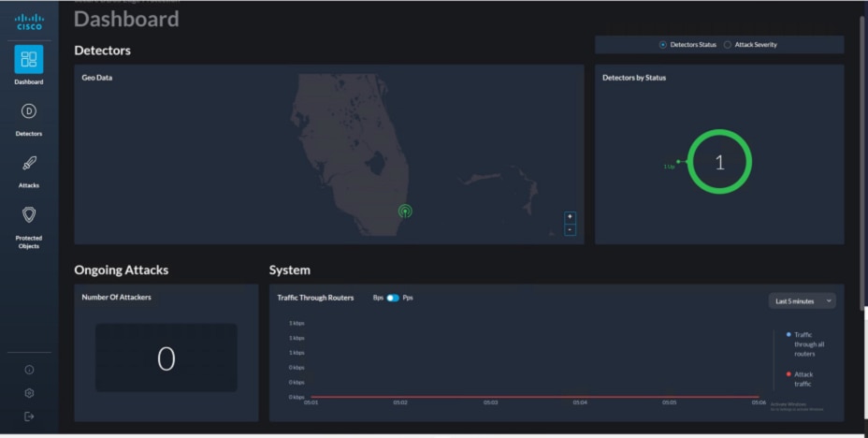Viewport: 868px width, 438px height.
Task: Click the 'Detectors by Status' panel title
Action: click(x=634, y=78)
